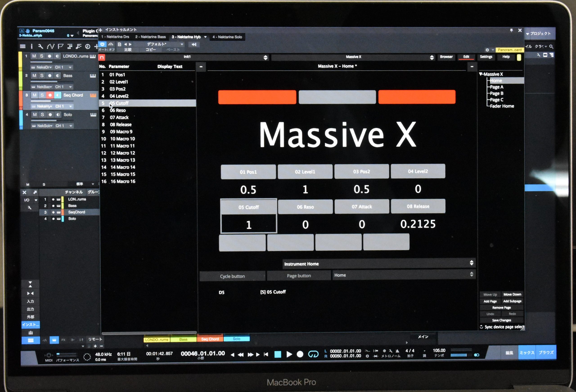This screenshot has height=392, width=576.
Task: Open the track list hamburger icon
Action: [23, 46]
